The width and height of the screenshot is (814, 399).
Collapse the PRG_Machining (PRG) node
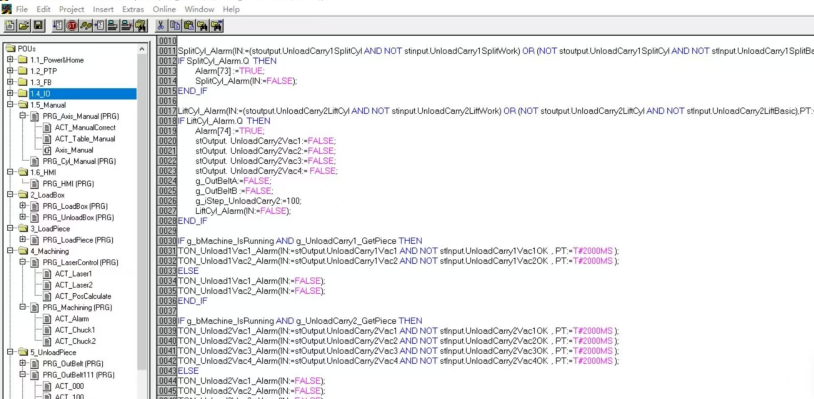pyautogui.click(x=22, y=307)
